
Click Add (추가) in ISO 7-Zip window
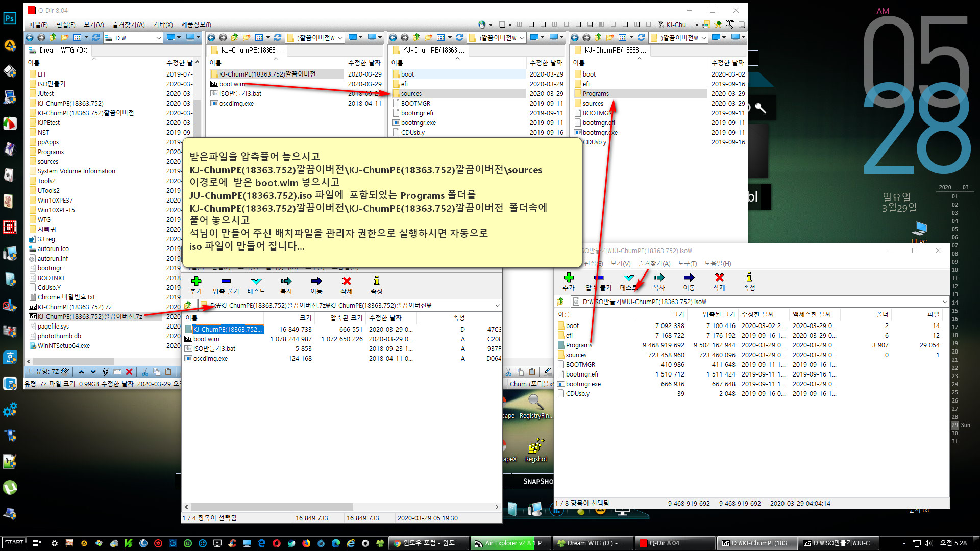coord(569,281)
